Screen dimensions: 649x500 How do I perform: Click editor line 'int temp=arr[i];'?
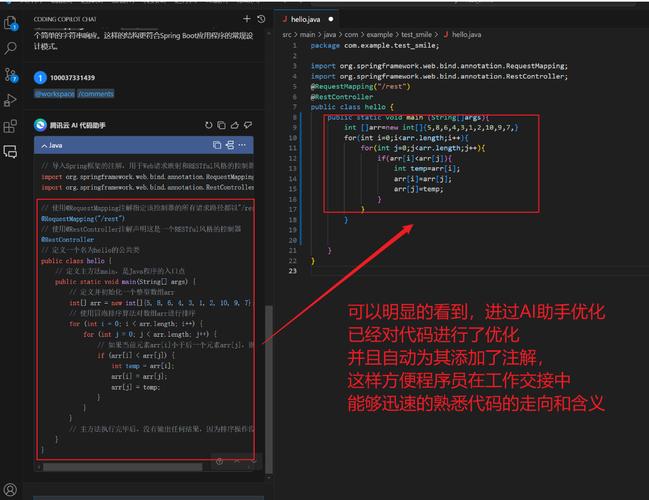click(x=427, y=168)
